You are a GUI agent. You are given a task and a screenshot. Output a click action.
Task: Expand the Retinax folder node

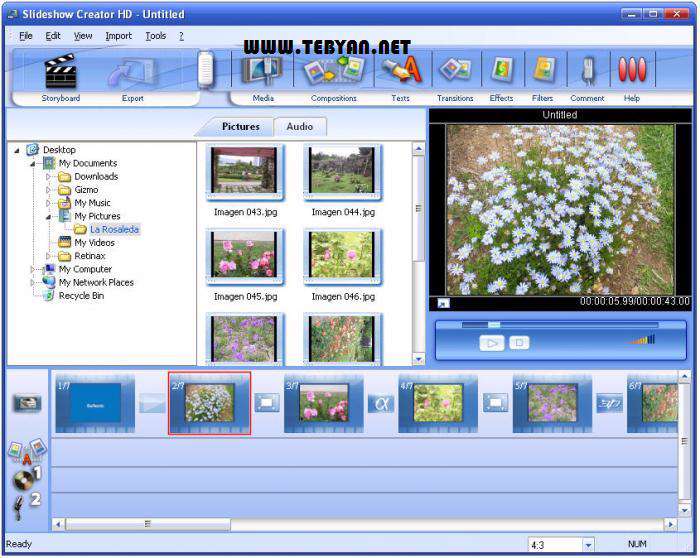[48, 256]
